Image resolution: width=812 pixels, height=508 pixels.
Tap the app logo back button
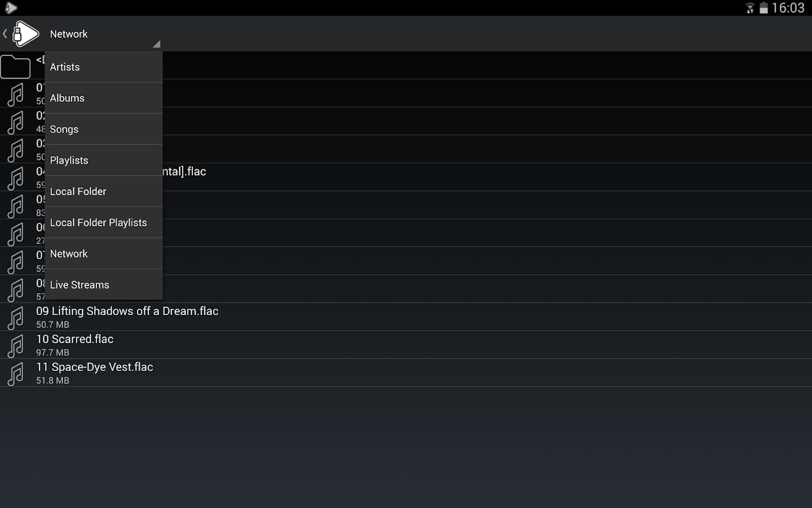tap(23, 34)
